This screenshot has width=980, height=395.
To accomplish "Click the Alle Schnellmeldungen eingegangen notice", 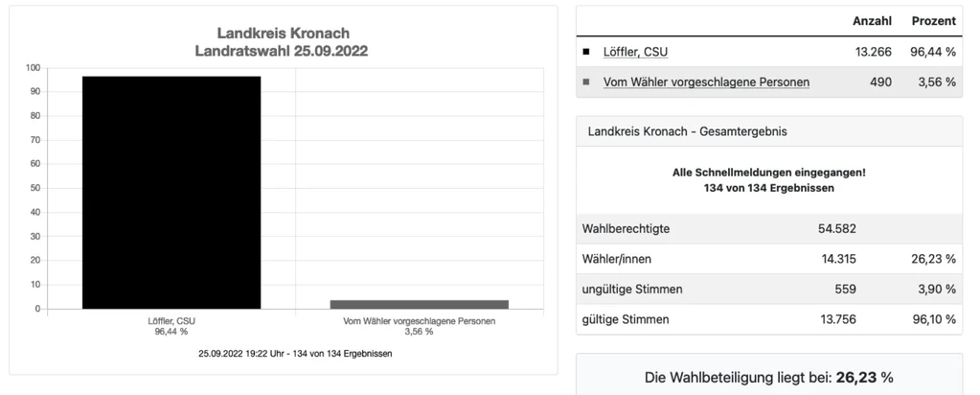I will [768, 173].
